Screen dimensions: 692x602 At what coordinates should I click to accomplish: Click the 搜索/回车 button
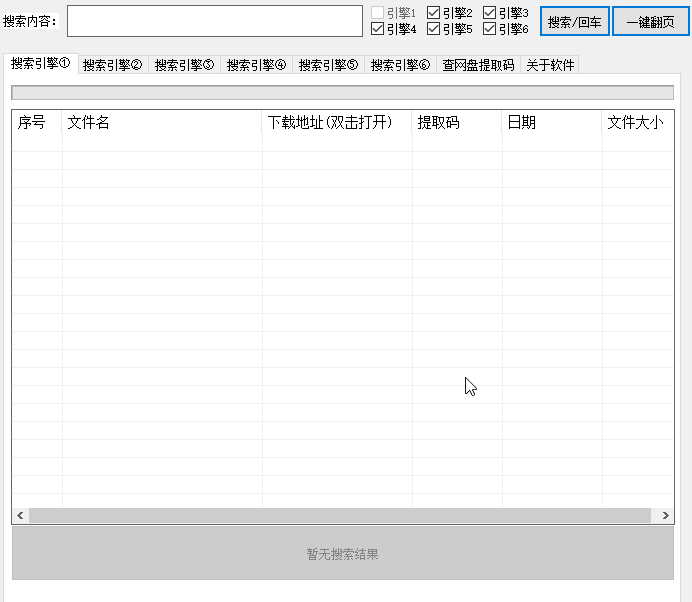575,21
